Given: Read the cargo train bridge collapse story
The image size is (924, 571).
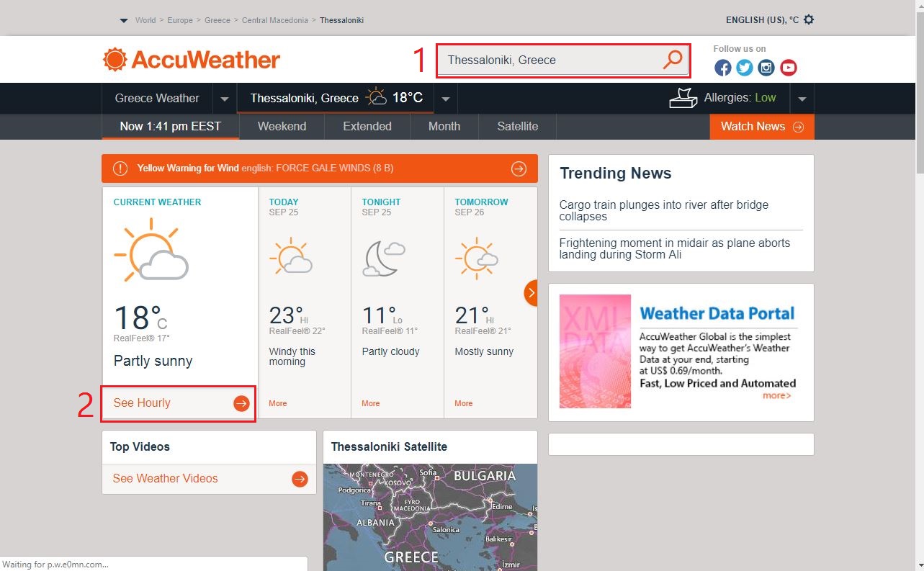Looking at the screenshot, I should coord(664,210).
